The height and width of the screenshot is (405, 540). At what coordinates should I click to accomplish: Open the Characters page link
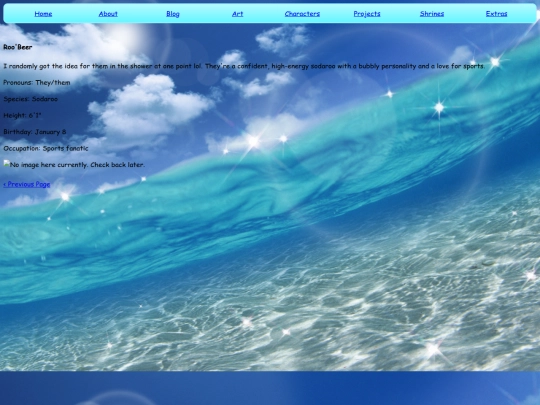tap(302, 14)
